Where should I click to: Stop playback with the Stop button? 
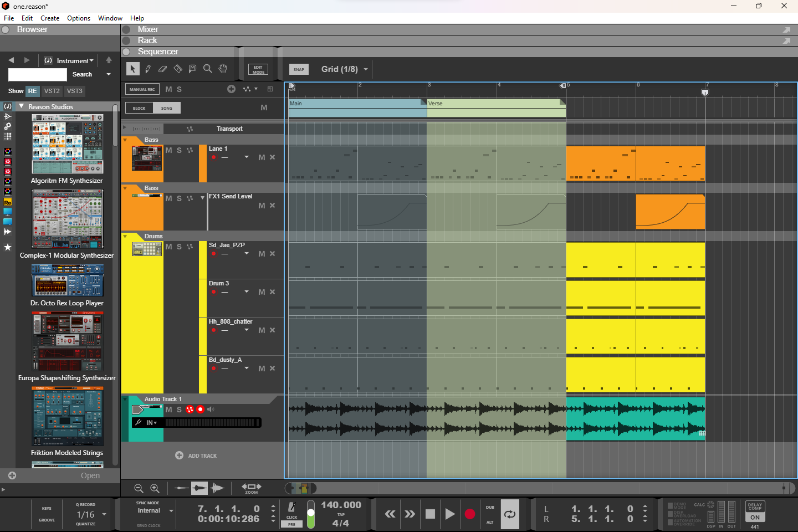(x=430, y=514)
